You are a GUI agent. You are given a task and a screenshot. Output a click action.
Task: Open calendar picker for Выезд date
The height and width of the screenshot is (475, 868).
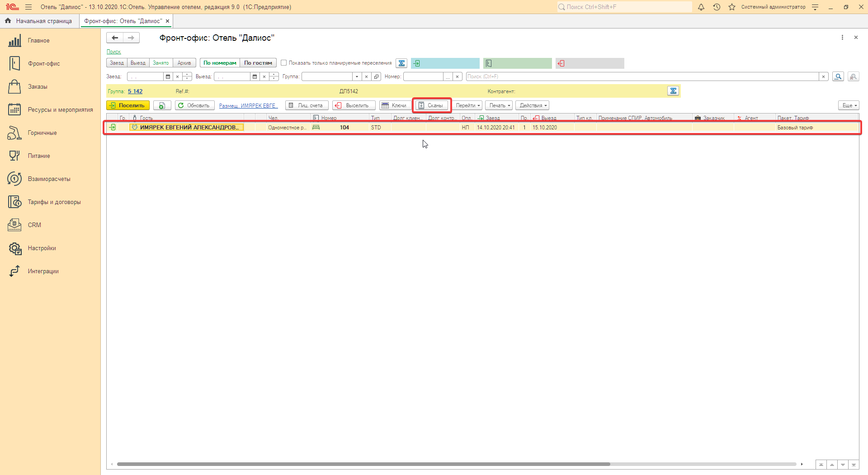255,77
